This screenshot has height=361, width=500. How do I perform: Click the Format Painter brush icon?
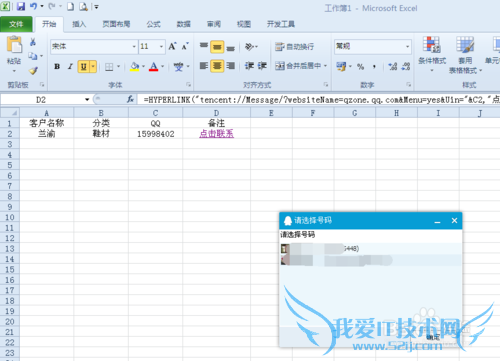coord(33,71)
